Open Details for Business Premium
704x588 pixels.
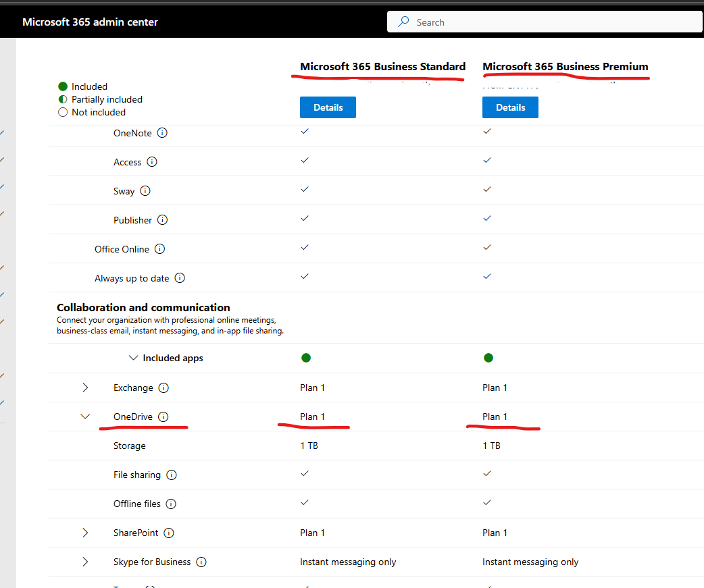pos(510,107)
